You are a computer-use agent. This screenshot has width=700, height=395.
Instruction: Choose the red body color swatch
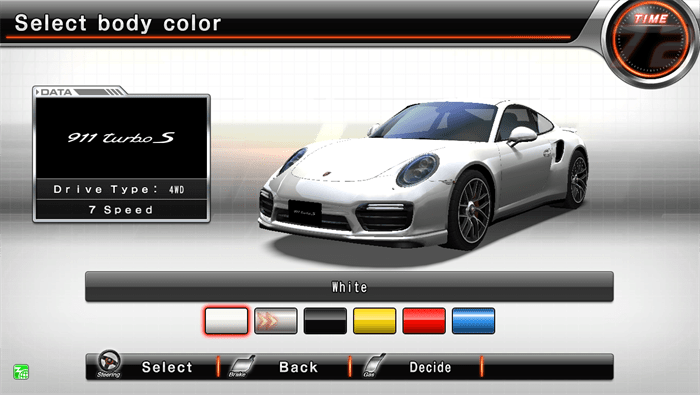[x=424, y=321]
